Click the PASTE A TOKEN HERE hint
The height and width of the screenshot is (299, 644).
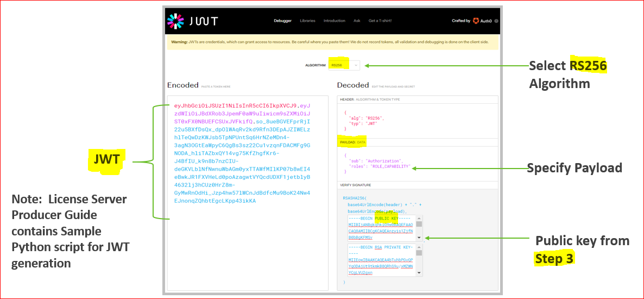(x=216, y=87)
